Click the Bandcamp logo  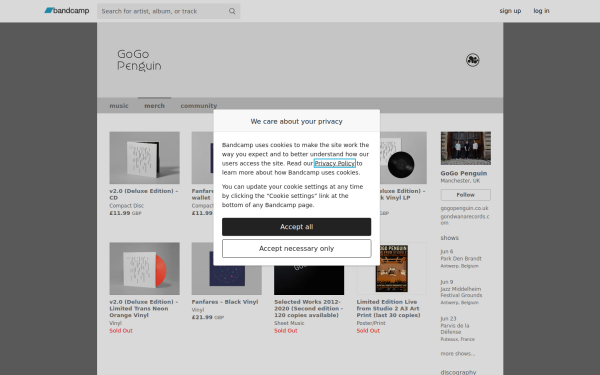pos(67,11)
